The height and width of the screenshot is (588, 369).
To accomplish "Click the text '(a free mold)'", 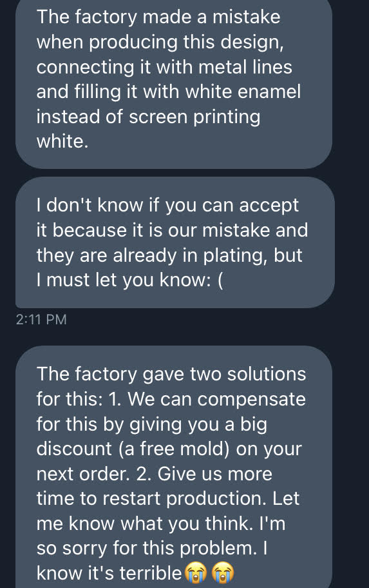I will click(x=175, y=449).
